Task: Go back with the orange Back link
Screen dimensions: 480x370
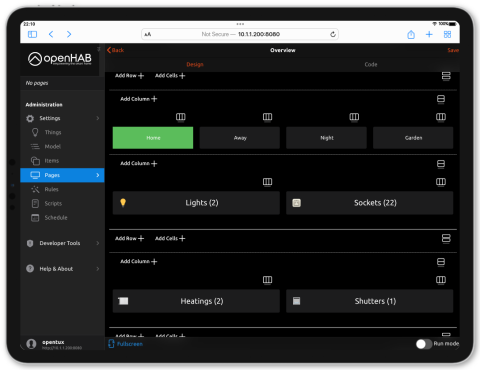Action: pos(115,50)
